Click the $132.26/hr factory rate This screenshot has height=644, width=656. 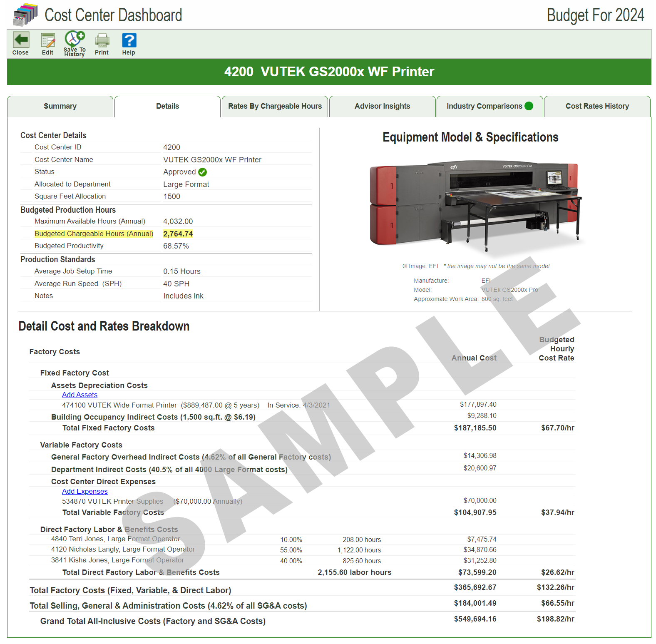click(x=555, y=587)
